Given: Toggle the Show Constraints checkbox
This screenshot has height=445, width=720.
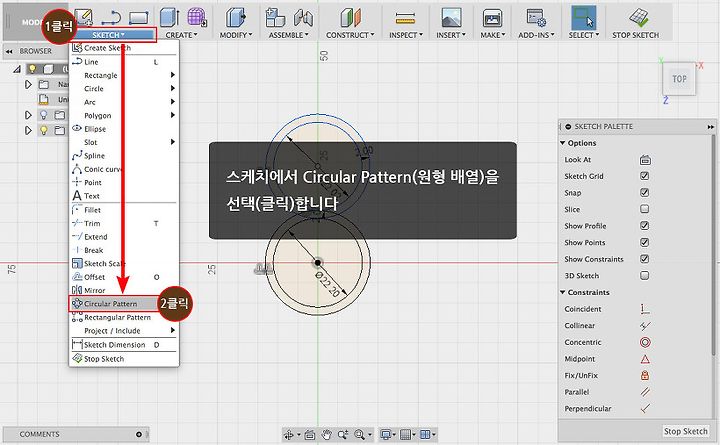Looking at the screenshot, I should (645, 259).
